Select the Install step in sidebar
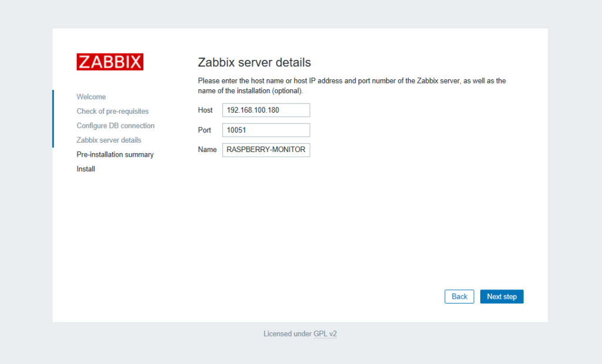This screenshot has height=364, width=602. click(x=86, y=169)
